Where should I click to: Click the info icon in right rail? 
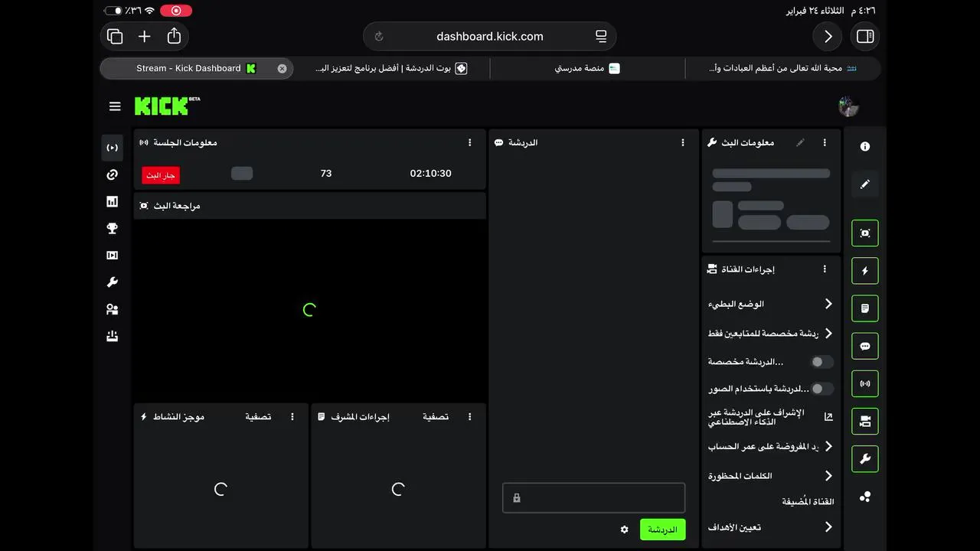(x=865, y=146)
